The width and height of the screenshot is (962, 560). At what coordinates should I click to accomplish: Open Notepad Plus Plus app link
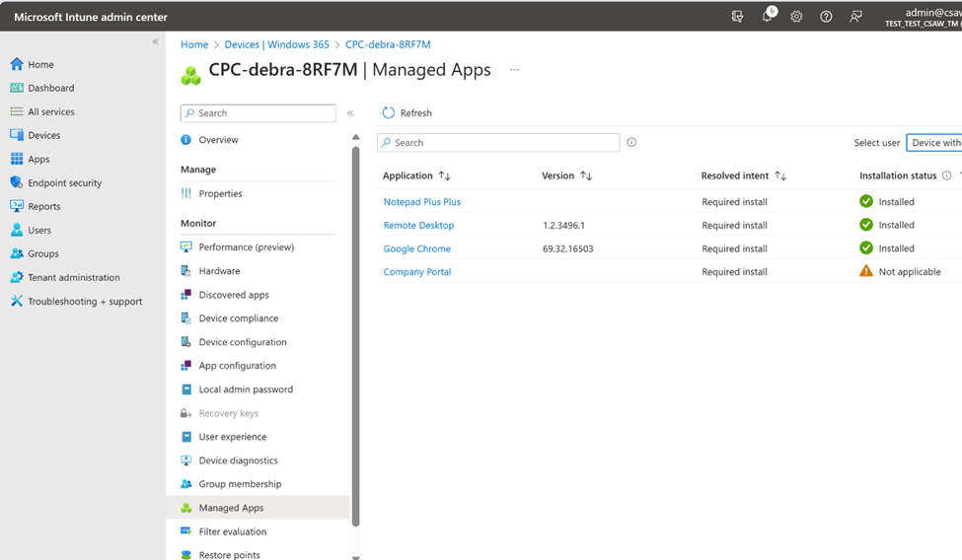[421, 202]
